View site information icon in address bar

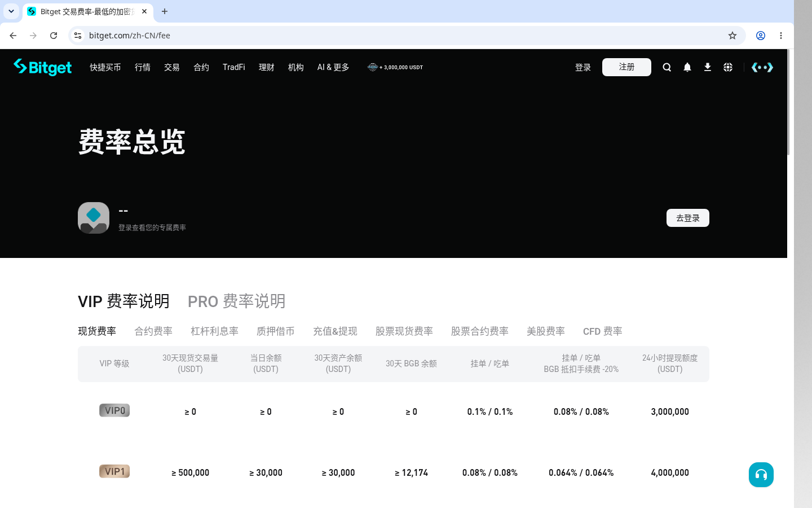click(78, 36)
